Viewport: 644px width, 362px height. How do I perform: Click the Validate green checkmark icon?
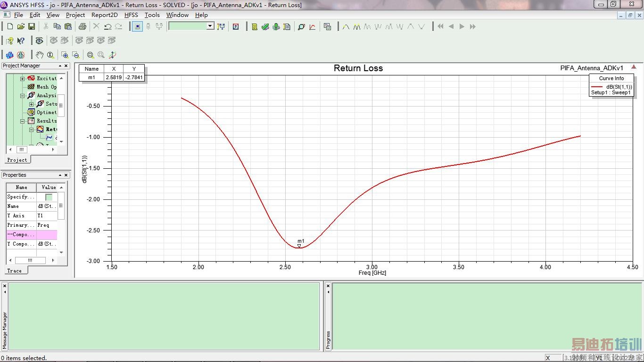point(265,26)
